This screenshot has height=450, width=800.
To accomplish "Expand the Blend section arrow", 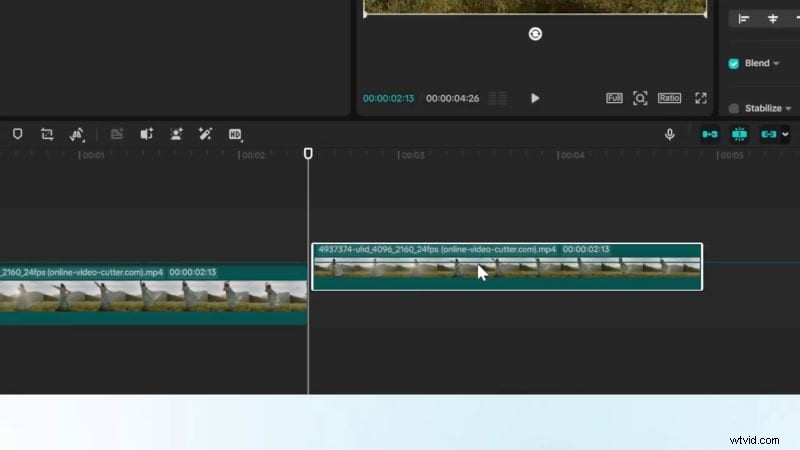I will pyautogui.click(x=776, y=64).
